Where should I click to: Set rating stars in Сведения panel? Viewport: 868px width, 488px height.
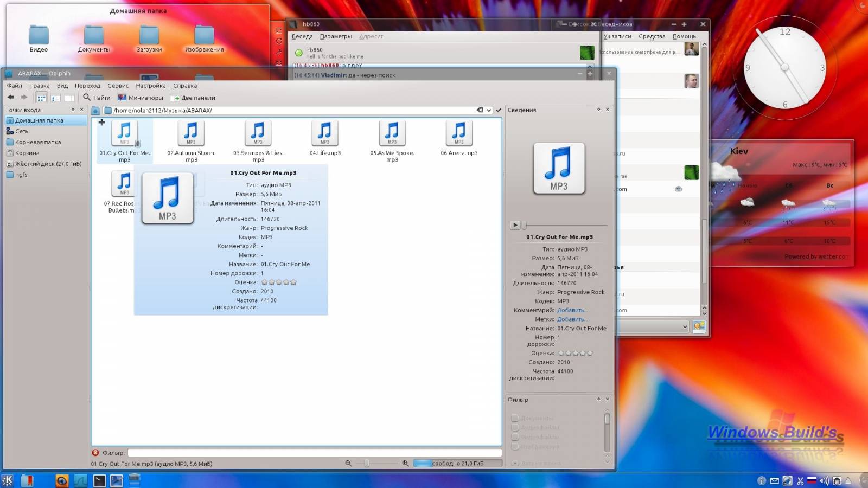pos(575,353)
